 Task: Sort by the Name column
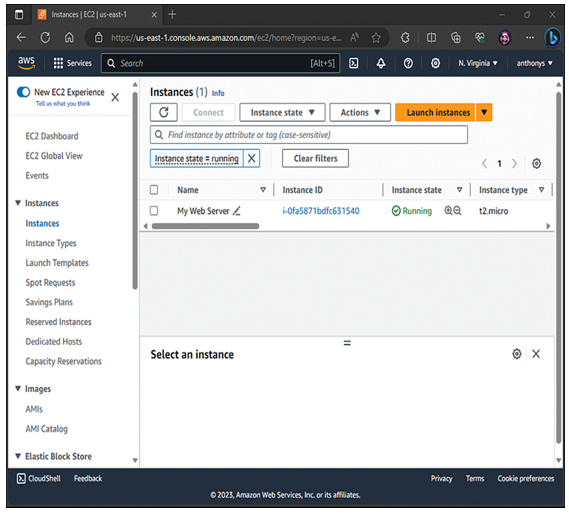point(263,189)
